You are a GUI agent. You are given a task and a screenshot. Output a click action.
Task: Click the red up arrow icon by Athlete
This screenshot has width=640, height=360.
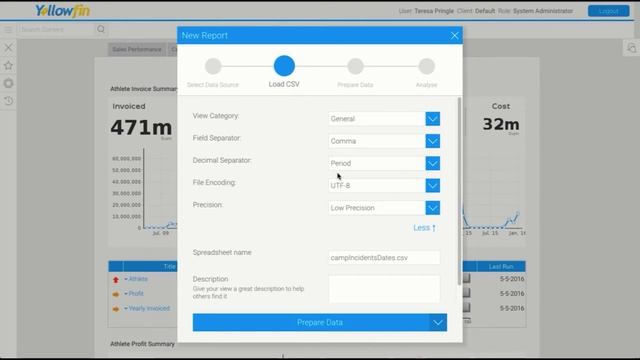click(x=116, y=280)
